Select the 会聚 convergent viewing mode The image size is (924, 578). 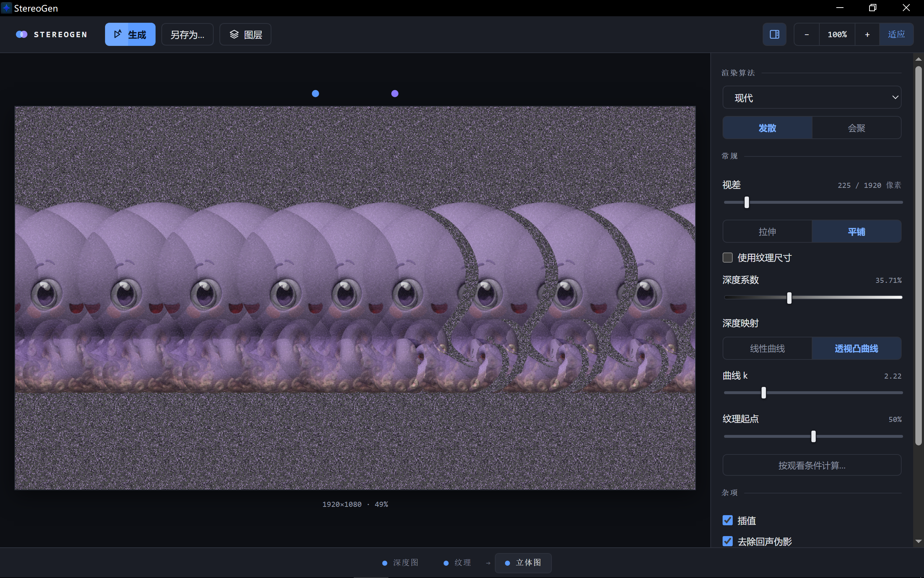tap(857, 128)
